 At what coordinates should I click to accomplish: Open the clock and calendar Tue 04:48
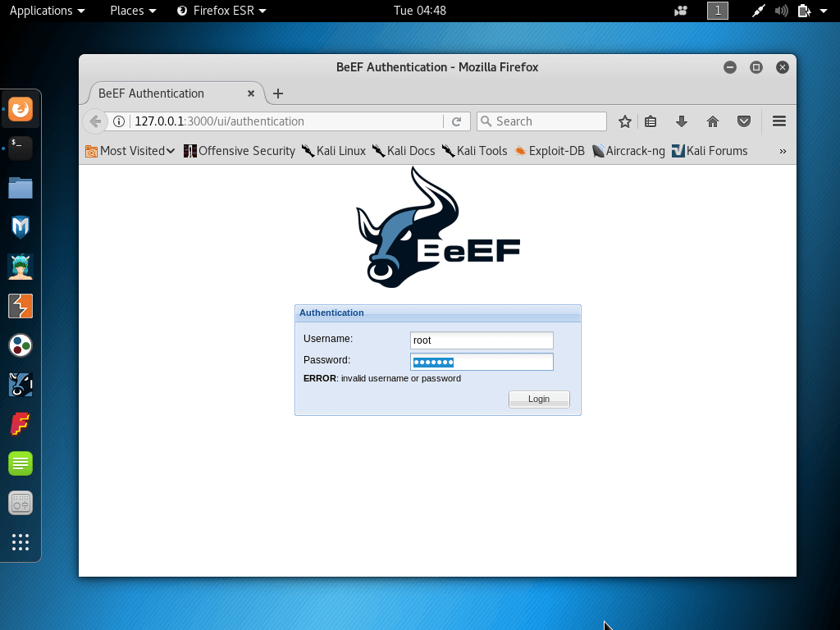pyautogui.click(x=419, y=11)
